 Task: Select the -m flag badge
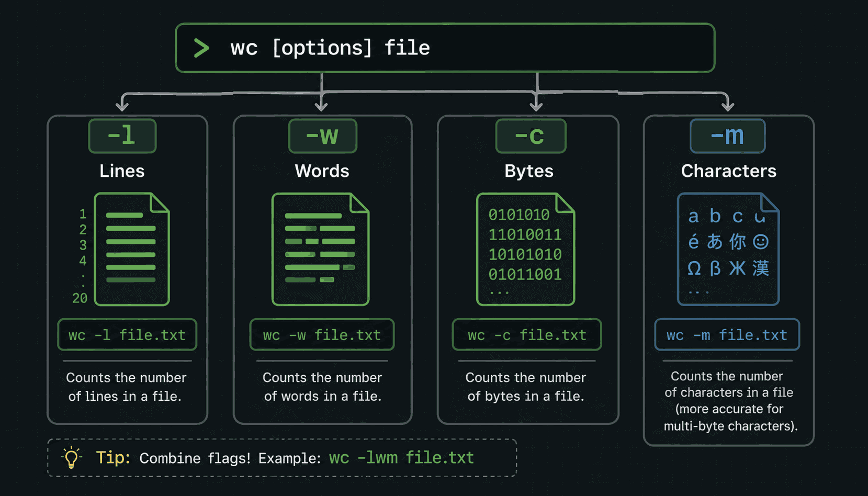[728, 136]
